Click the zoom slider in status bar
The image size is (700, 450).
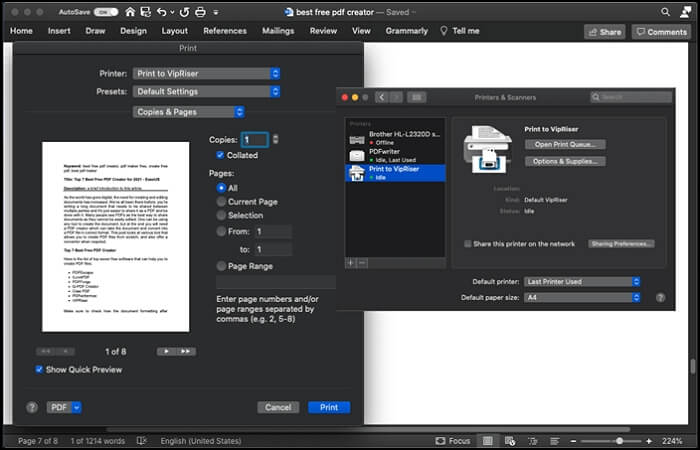coord(620,440)
